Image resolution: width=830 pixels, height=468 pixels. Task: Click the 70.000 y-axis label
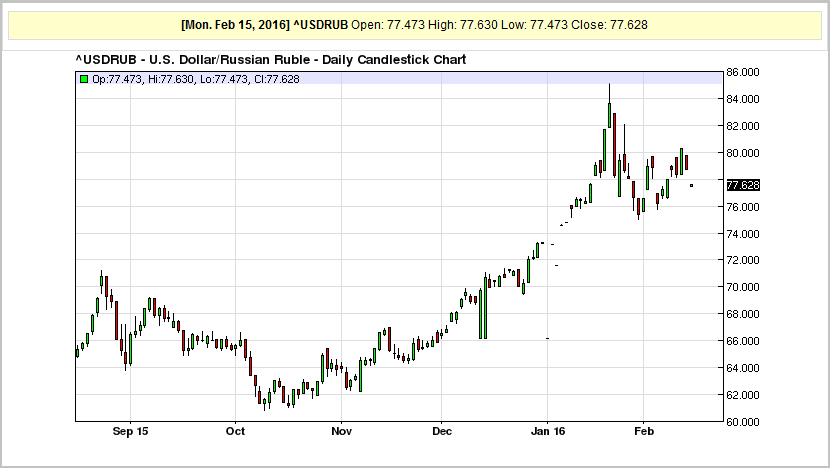click(x=743, y=287)
